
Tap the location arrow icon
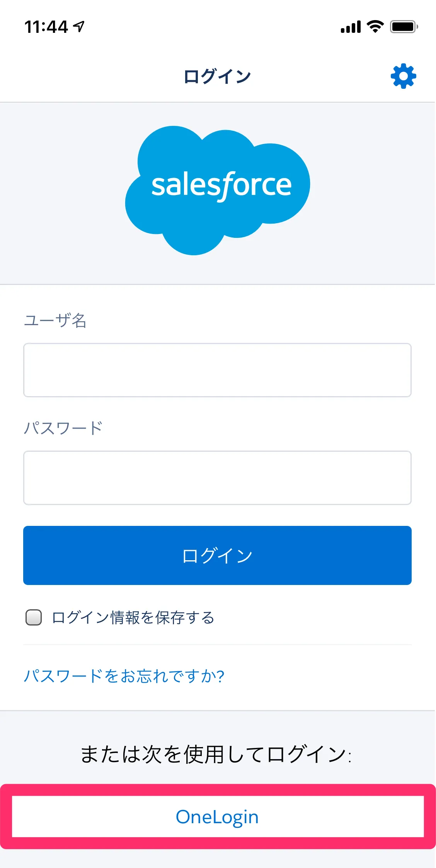(x=79, y=27)
